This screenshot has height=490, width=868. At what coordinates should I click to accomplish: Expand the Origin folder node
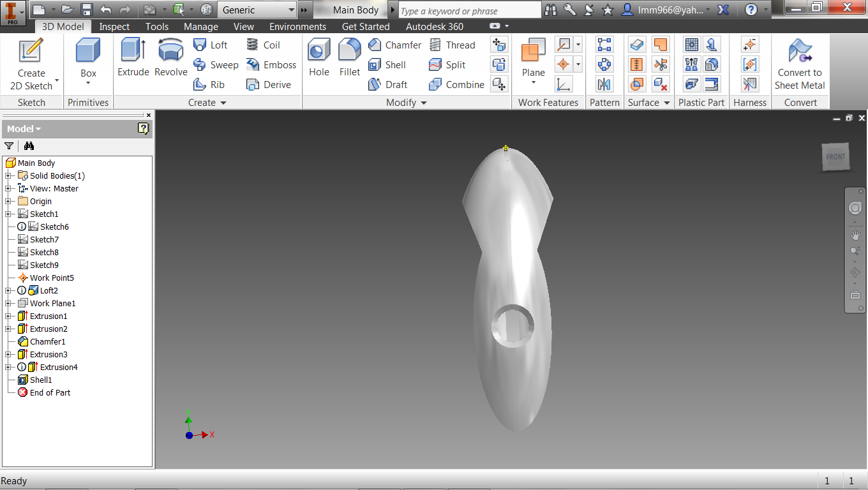tap(8, 201)
